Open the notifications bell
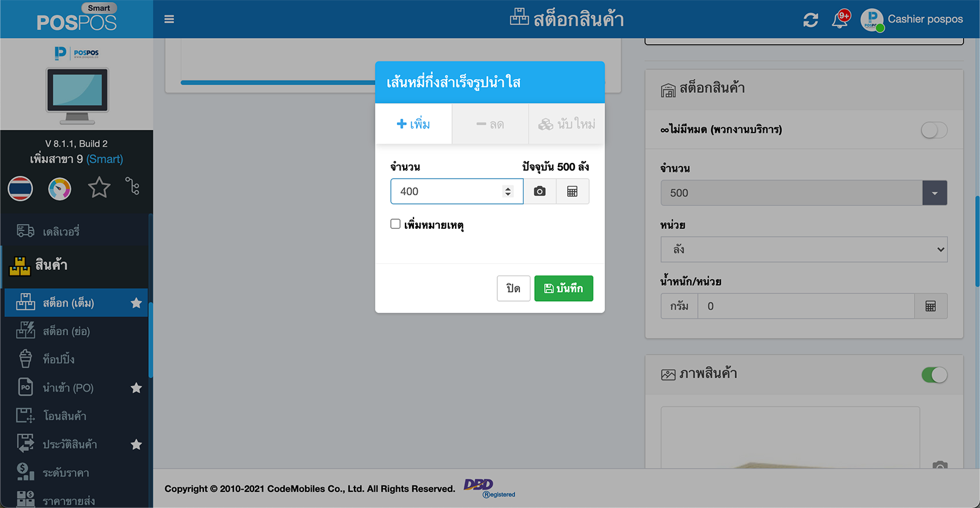This screenshot has width=980, height=508. tap(840, 20)
